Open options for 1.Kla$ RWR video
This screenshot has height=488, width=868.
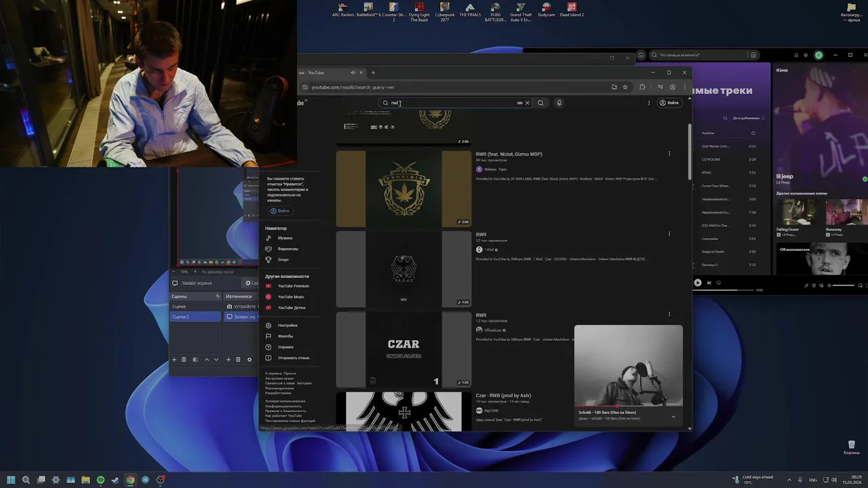click(x=669, y=234)
